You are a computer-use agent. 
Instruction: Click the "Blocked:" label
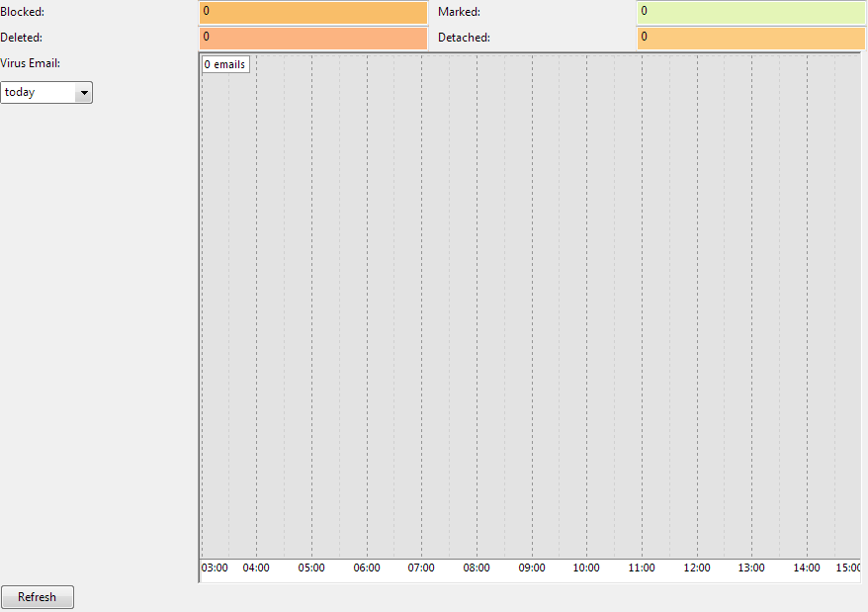point(22,12)
